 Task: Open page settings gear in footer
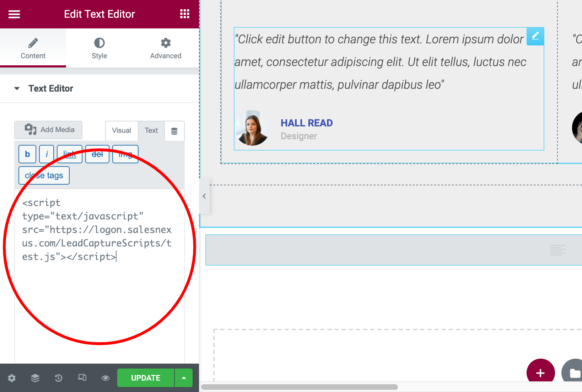pyautogui.click(x=12, y=378)
